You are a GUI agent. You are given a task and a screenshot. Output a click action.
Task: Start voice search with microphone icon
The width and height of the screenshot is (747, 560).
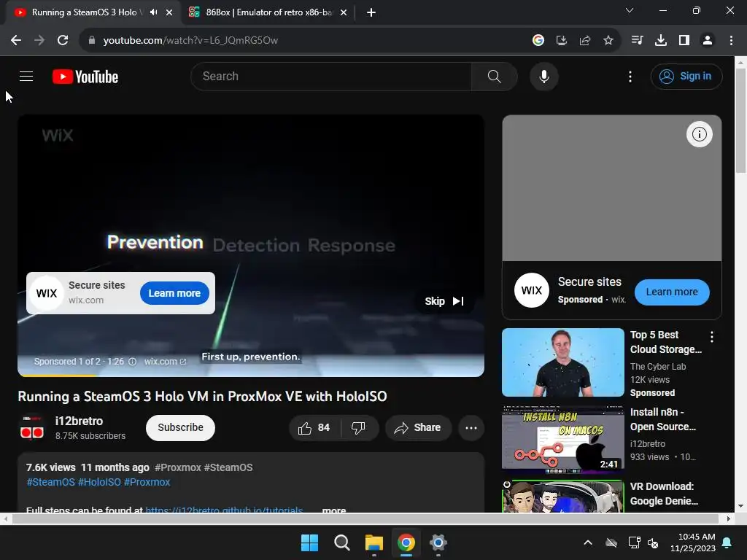coord(543,76)
